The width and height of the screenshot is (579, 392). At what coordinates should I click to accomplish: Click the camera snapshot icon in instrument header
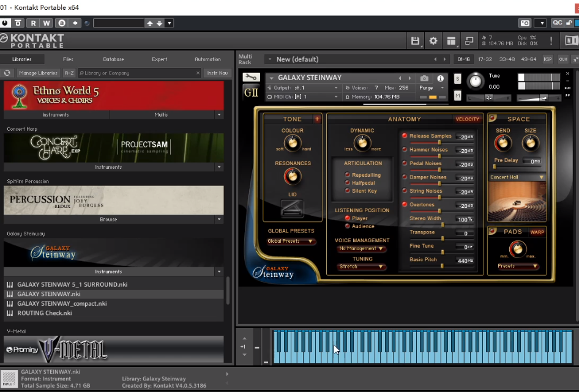(x=424, y=78)
